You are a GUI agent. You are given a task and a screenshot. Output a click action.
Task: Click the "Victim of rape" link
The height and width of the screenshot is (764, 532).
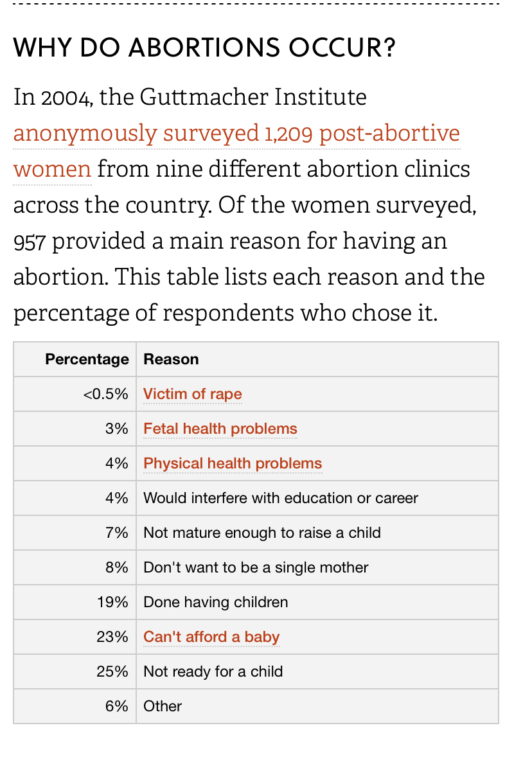[x=193, y=394]
